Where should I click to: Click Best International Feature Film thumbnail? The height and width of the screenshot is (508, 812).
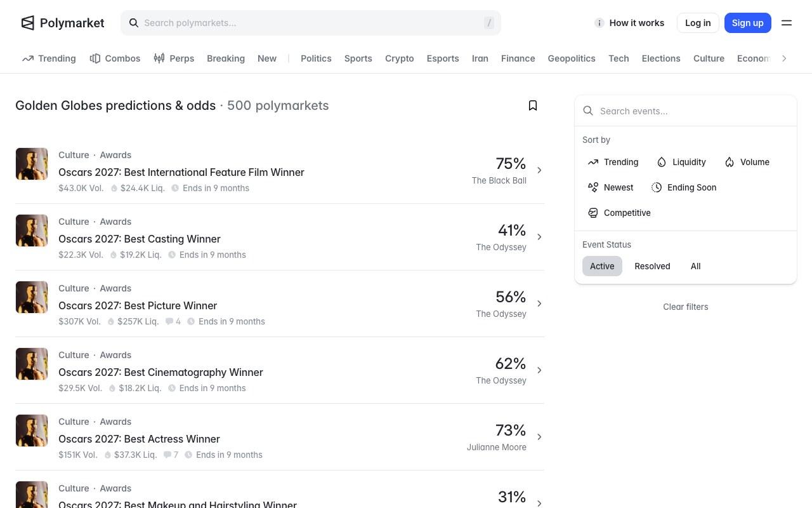tap(32, 164)
